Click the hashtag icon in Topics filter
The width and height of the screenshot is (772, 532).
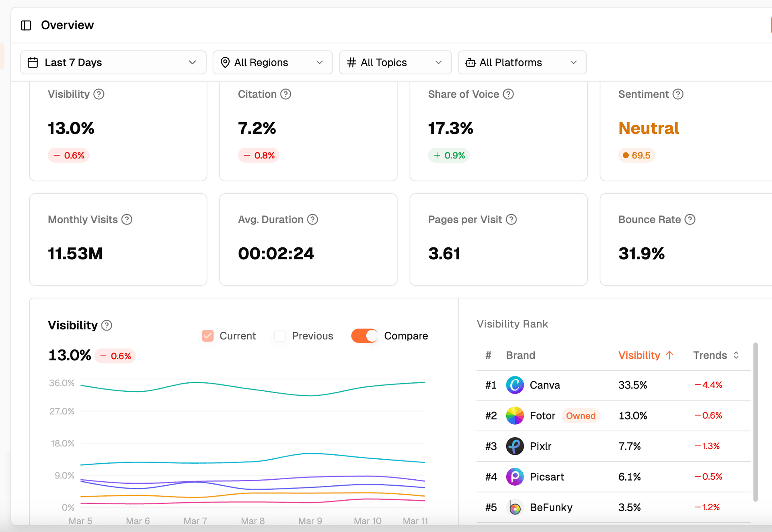pyautogui.click(x=352, y=62)
